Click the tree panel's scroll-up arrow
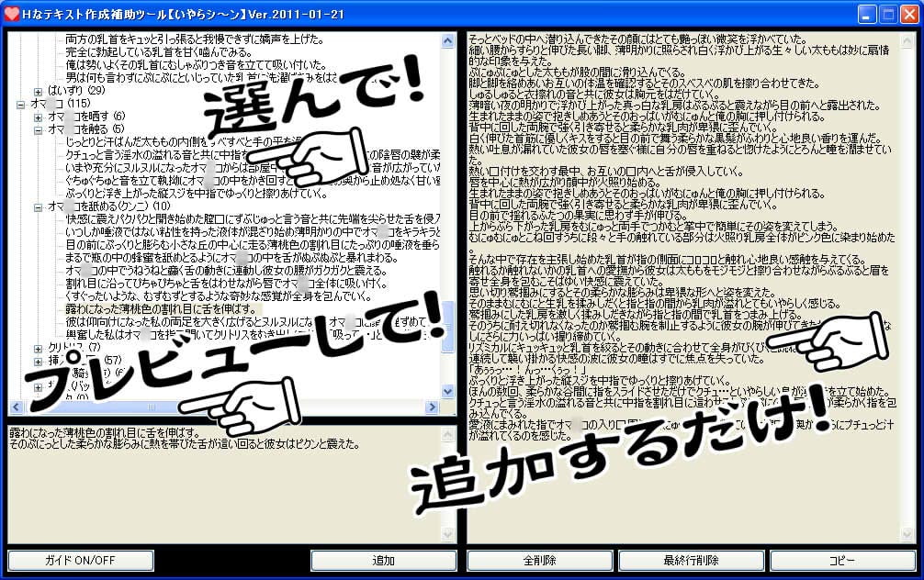 click(x=448, y=40)
